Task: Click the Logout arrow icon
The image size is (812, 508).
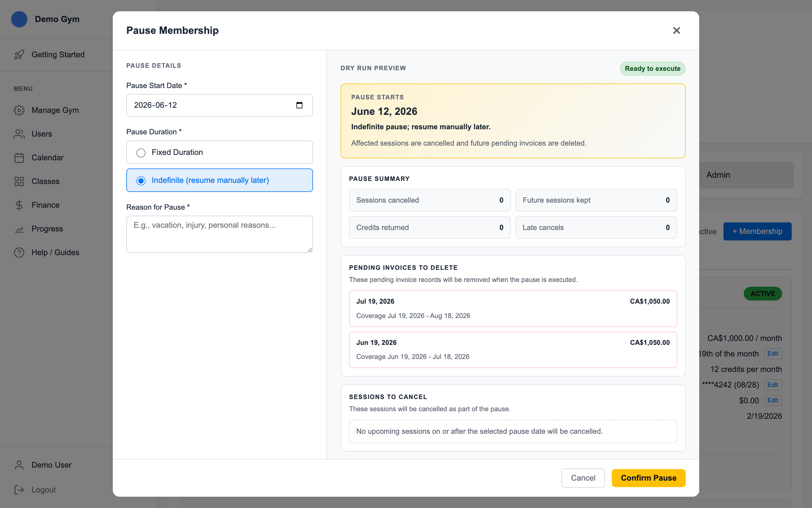Action: click(19, 490)
